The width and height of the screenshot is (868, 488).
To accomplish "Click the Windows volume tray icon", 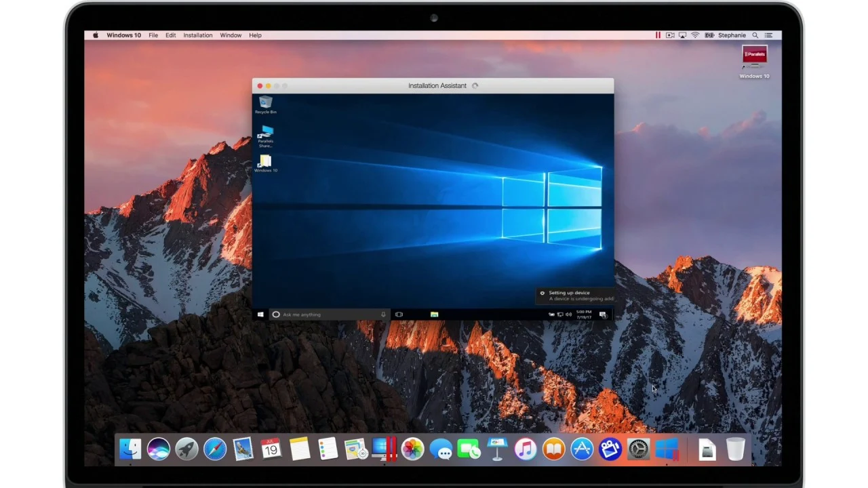I will click(568, 314).
